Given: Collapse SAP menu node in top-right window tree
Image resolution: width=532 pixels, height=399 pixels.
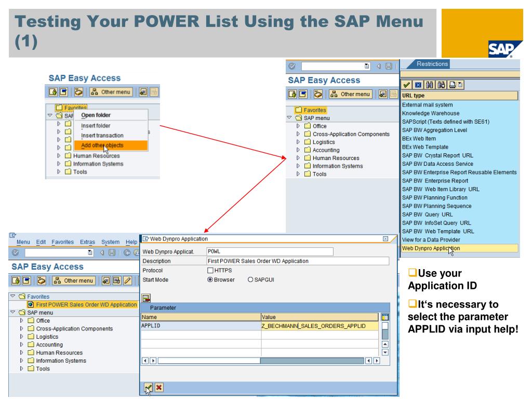Looking at the screenshot, I should (289, 118).
